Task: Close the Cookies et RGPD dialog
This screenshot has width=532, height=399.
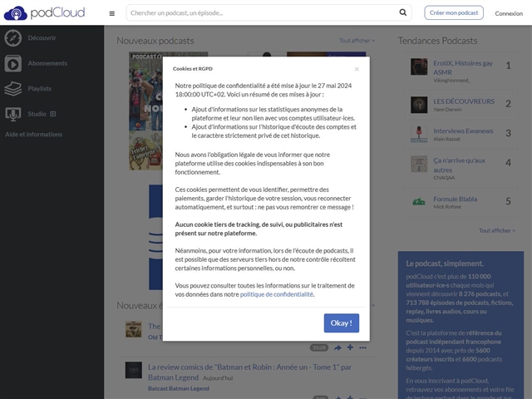Action: (357, 69)
